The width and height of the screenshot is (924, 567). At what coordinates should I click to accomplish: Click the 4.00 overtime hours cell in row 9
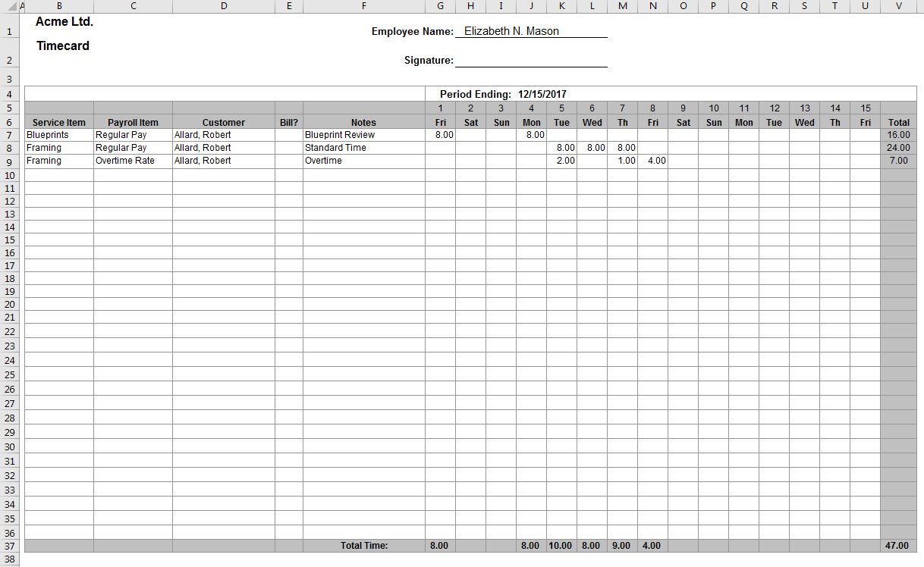coord(652,161)
